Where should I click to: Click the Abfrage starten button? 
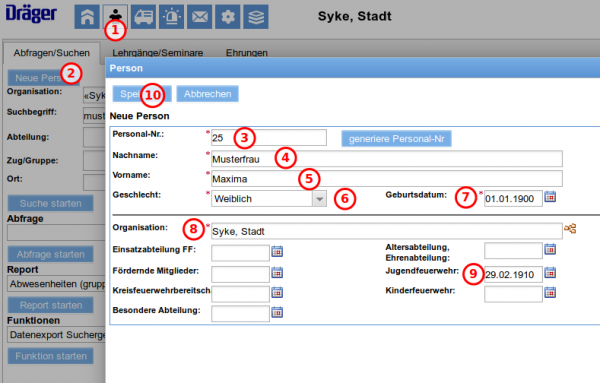pyautogui.click(x=51, y=254)
